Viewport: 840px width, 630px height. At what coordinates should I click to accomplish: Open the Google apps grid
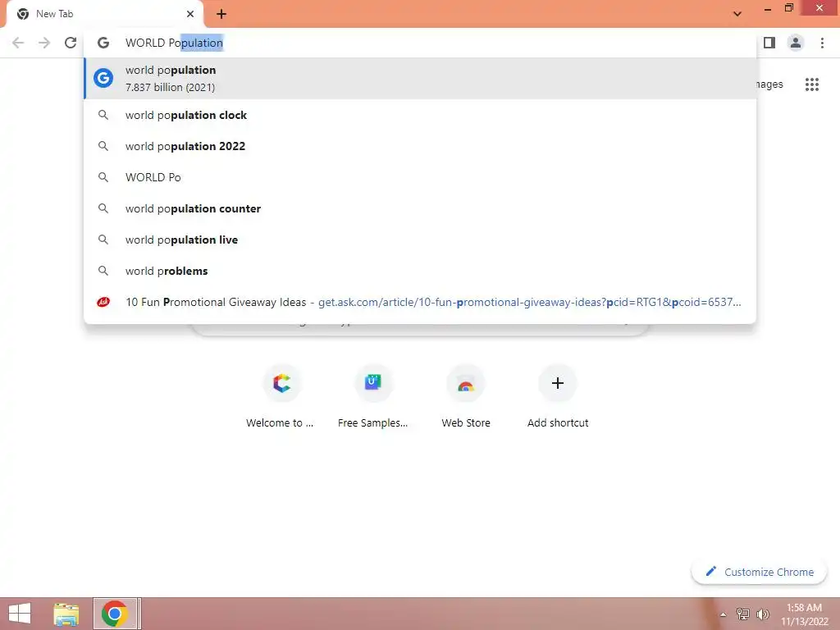click(811, 84)
